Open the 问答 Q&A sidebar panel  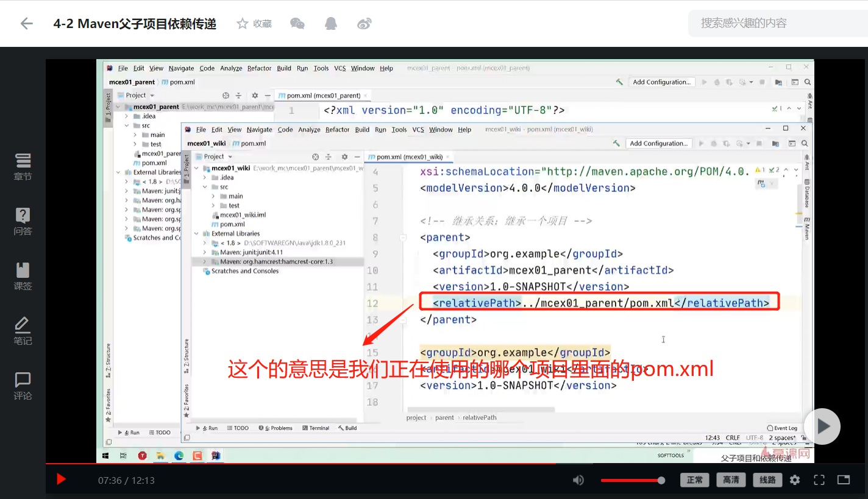[x=23, y=222]
